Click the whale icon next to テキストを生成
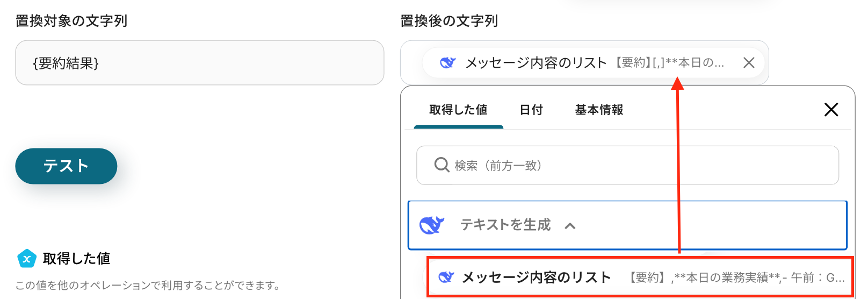 (432, 225)
